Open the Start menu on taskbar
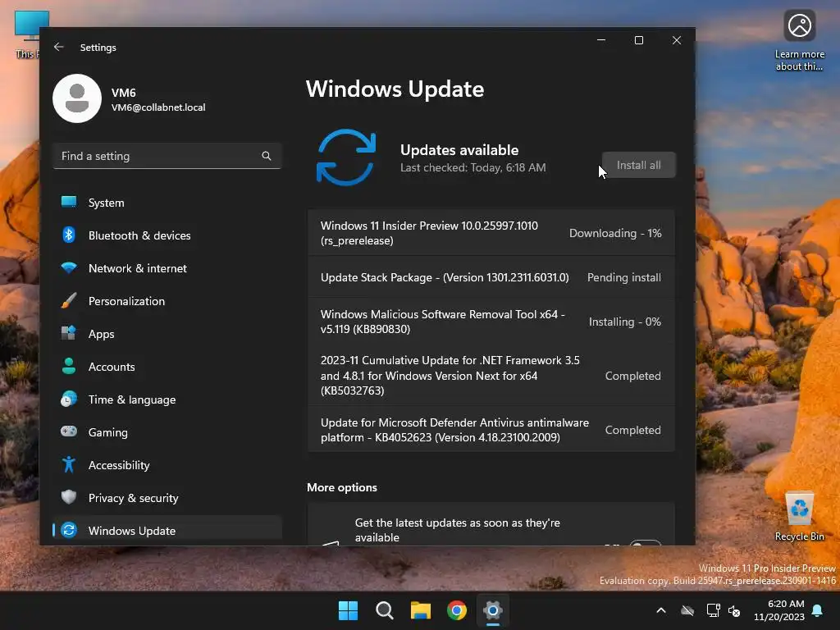 (348, 610)
